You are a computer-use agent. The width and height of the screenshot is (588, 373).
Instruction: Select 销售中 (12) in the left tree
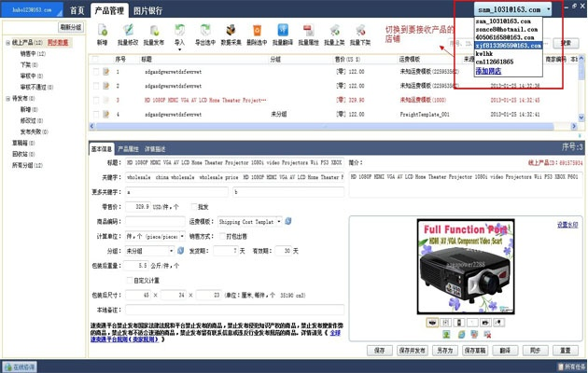33,54
